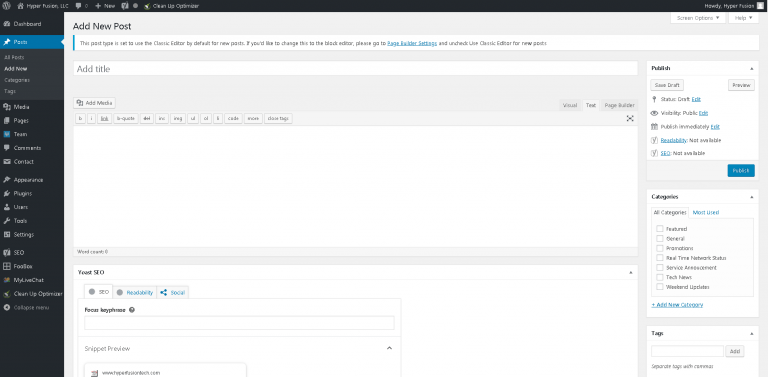Click the blue Publish button

click(741, 170)
